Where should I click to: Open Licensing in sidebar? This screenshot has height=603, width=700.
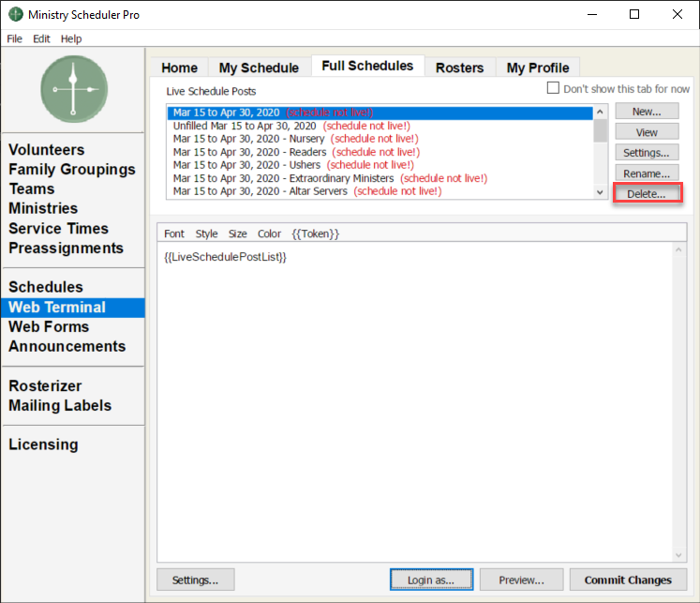pos(43,444)
